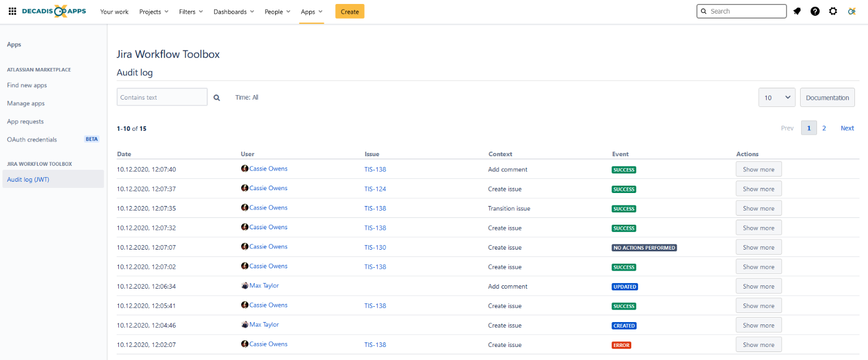
Task: Click Show more for 12:07:32 row
Action: 759,228
